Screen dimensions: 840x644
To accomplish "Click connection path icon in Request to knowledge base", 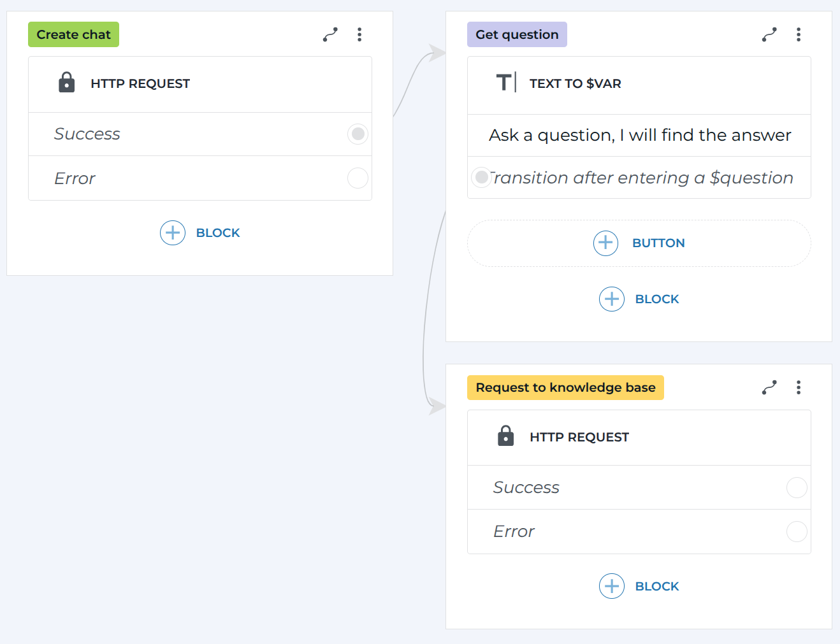I will coord(769,387).
